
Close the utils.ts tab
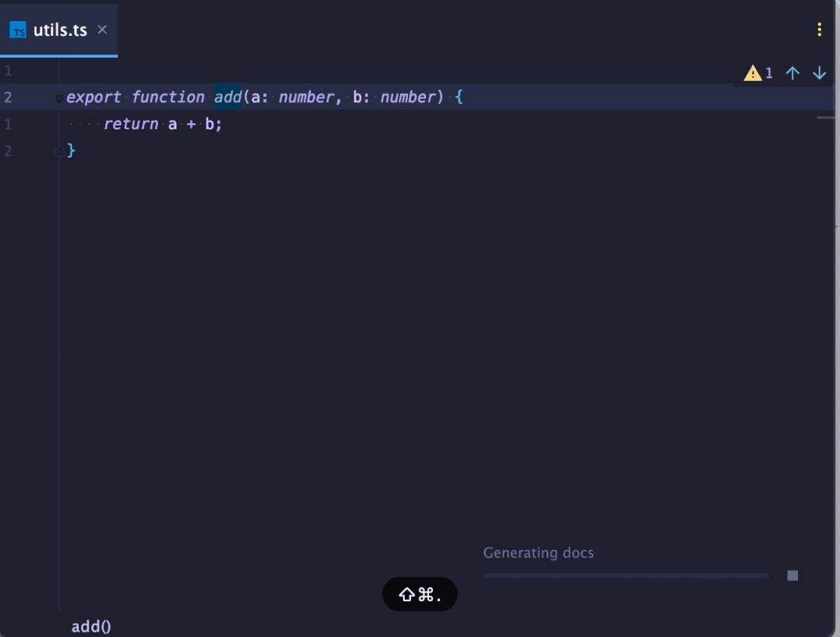pos(102,30)
